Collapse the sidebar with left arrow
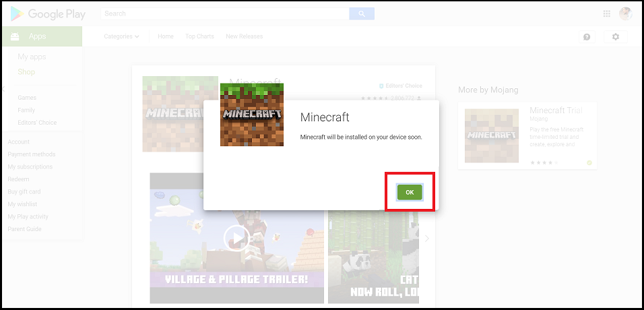Image resolution: width=644 pixels, height=310 pixels. coord(3,89)
